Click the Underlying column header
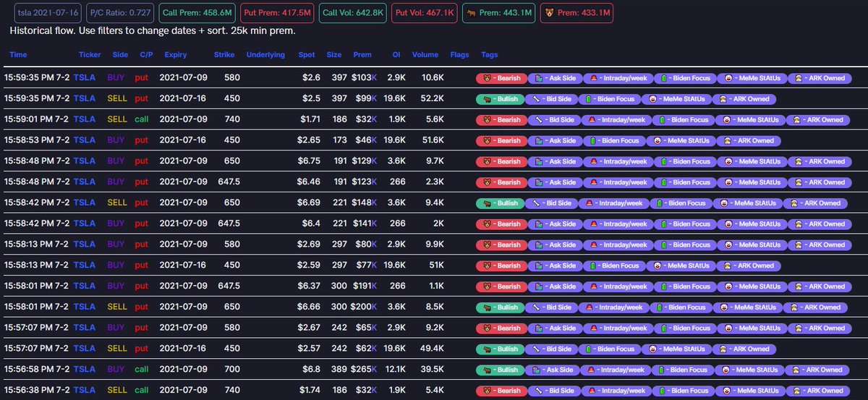This screenshot has width=868, height=400. (265, 55)
